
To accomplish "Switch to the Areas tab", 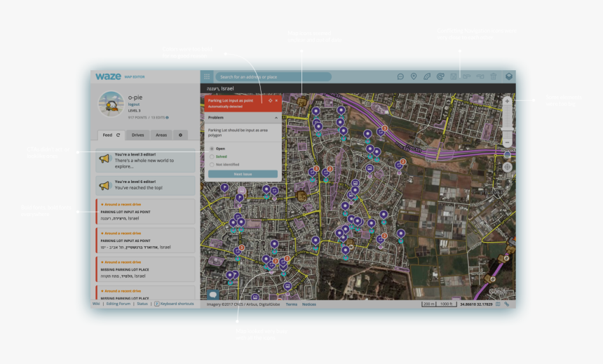I will pyautogui.click(x=161, y=135).
